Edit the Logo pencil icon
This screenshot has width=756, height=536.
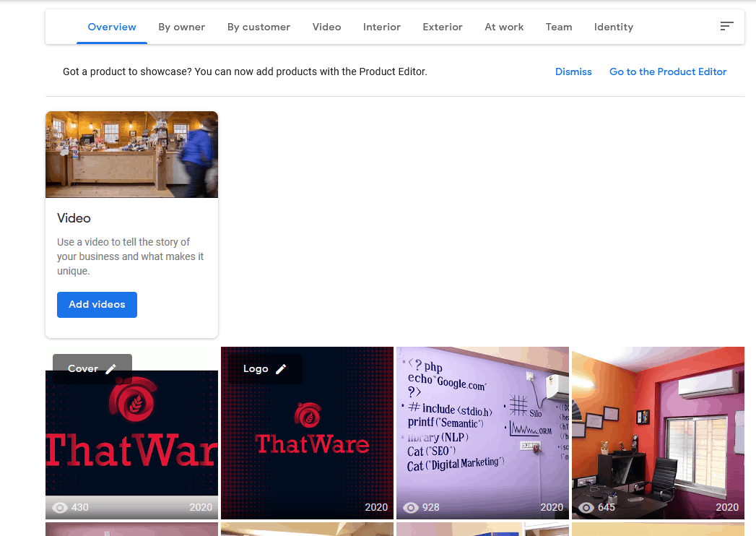(281, 369)
